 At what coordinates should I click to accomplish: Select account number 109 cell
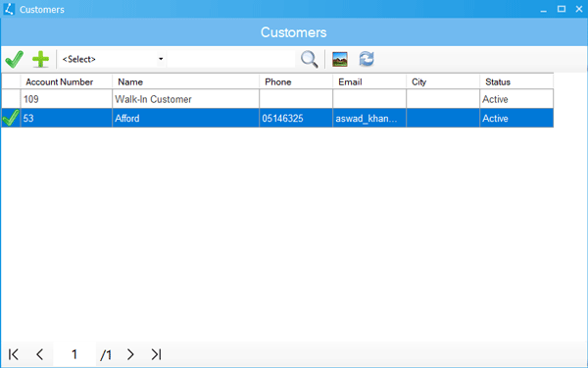pos(67,99)
